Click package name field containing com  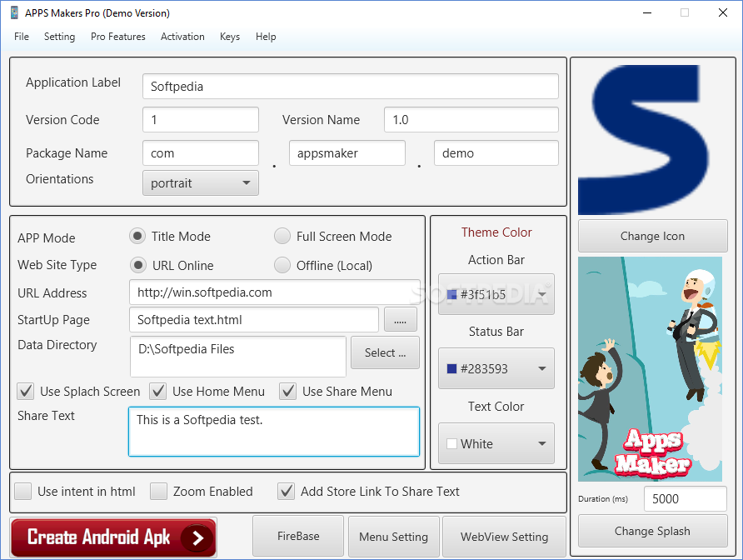(201, 153)
